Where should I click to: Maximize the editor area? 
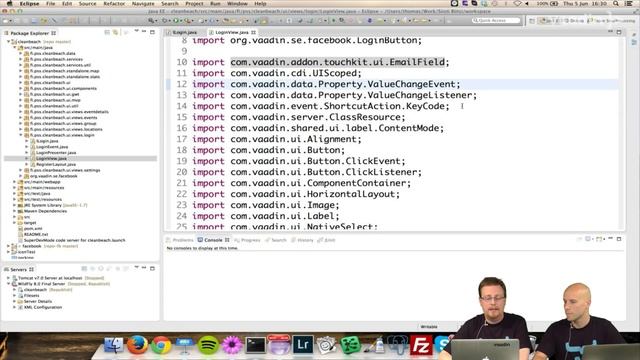pyautogui.click(x=619, y=32)
